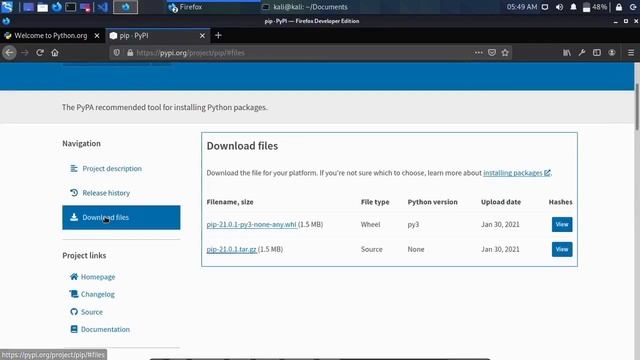Select the Download files navigation item
Image resolution: width=640 pixels, height=360 pixels.
[x=121, y=217]
